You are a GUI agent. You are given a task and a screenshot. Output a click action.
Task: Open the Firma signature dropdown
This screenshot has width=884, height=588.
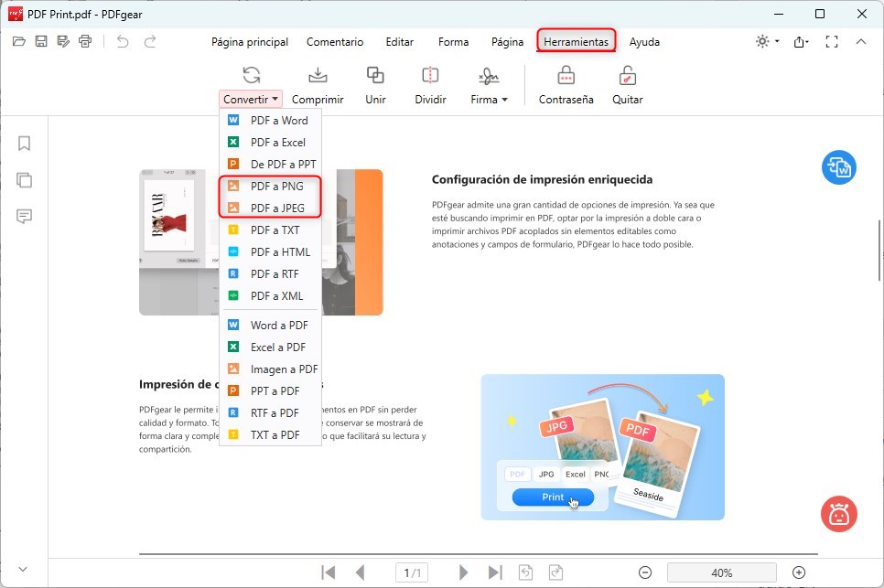[x=489, y=86]
